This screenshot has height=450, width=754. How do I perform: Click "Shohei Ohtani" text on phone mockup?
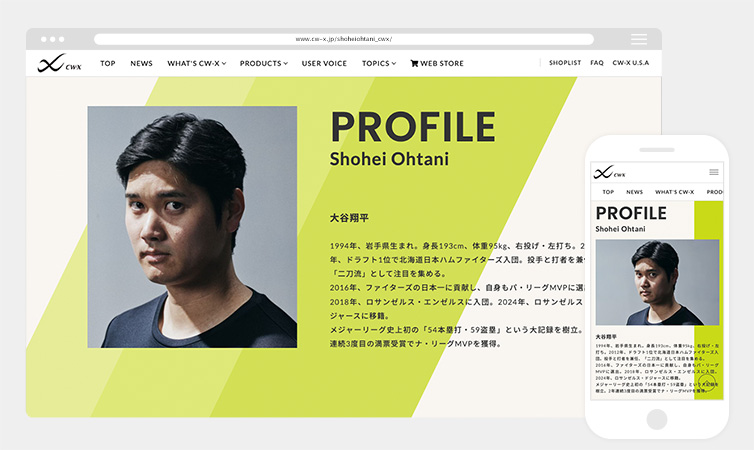pos(620,229)
